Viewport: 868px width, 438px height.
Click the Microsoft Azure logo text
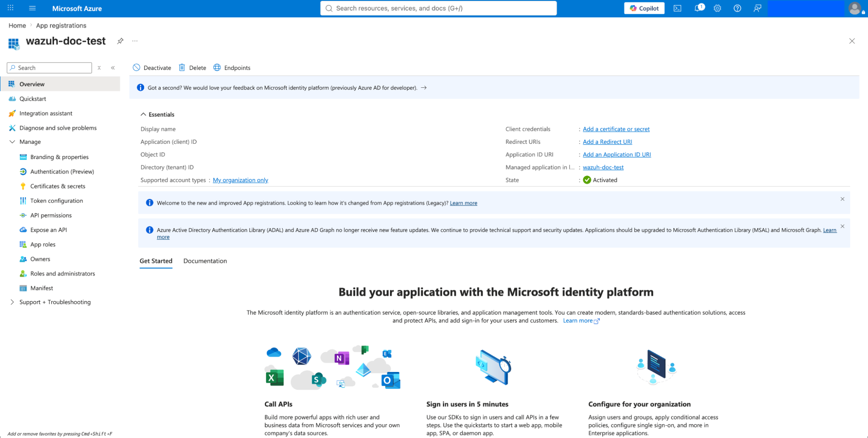77,8
